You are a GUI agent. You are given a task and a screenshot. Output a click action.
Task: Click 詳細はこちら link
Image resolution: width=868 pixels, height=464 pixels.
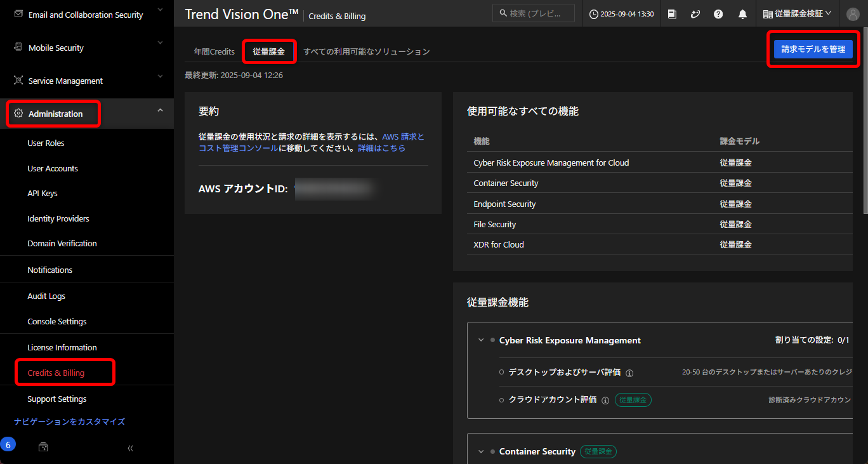(381, 148)
